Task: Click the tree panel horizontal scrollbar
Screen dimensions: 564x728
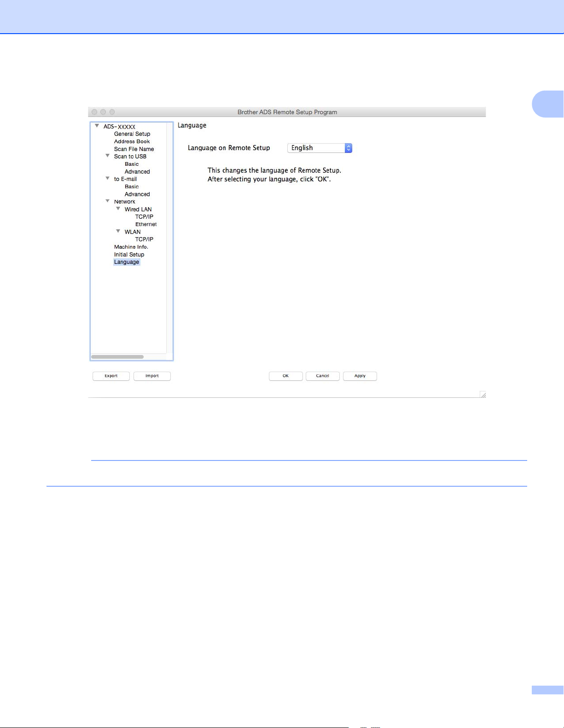Action: coord(117,357)
